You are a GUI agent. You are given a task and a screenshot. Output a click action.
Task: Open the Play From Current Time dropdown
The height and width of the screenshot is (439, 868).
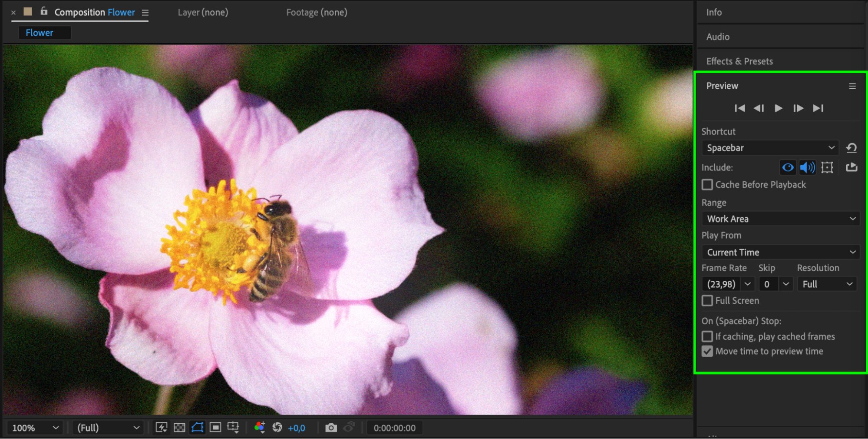tap(780, 252)
